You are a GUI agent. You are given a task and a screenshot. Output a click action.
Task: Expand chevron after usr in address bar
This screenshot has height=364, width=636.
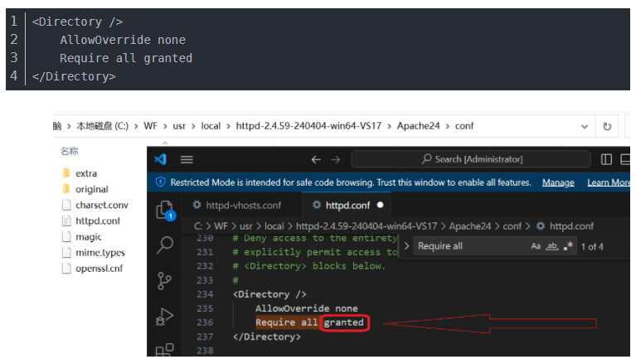tap(193, 127)
